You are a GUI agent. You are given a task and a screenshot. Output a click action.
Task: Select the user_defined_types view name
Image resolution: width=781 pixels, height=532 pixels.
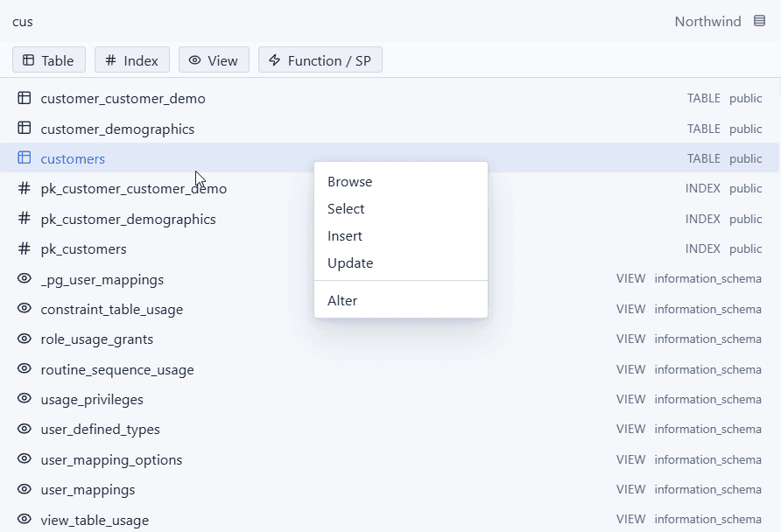(x=101, y=430)
